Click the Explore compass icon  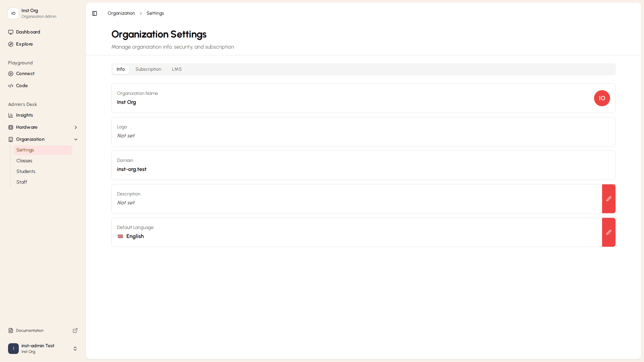point(11,44)
